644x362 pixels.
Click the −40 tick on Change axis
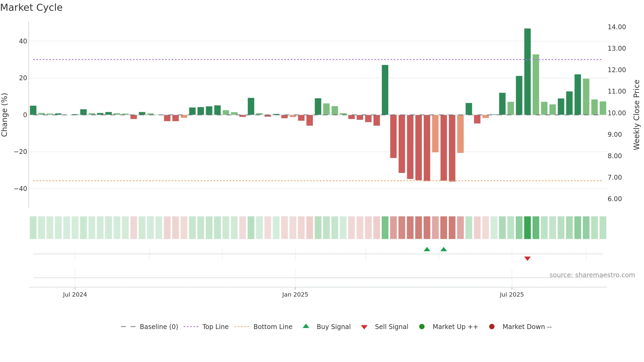point(21,189)
